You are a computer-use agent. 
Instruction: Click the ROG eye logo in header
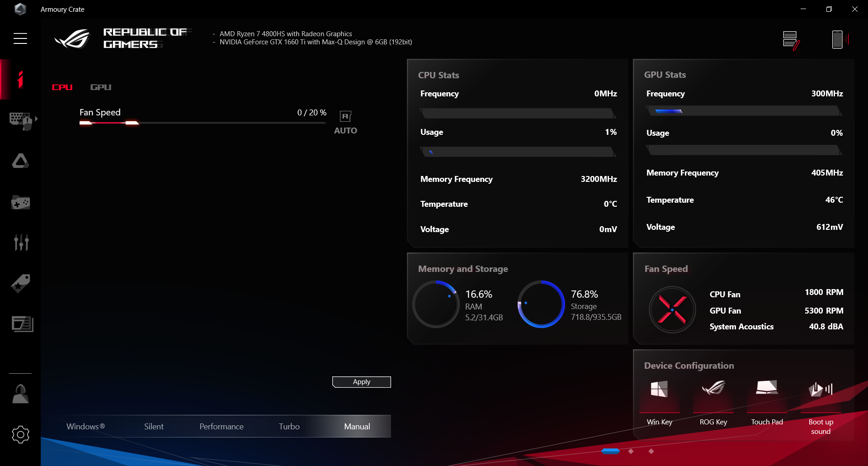72,38
